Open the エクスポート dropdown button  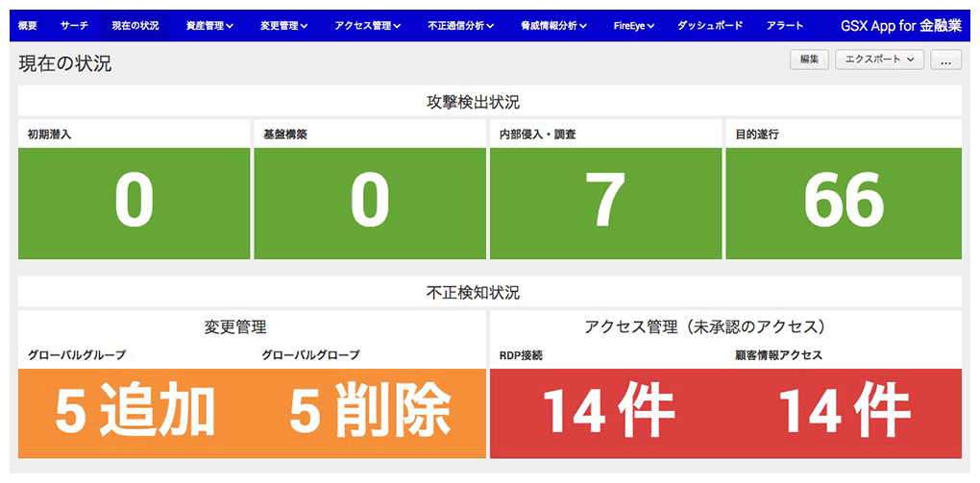tap(879, 60)
